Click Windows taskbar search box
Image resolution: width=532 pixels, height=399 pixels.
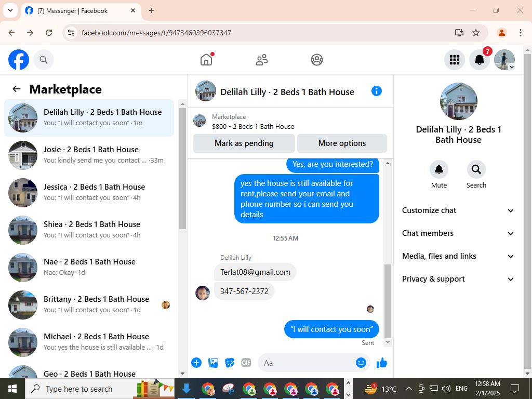click(x=100, y=389)
